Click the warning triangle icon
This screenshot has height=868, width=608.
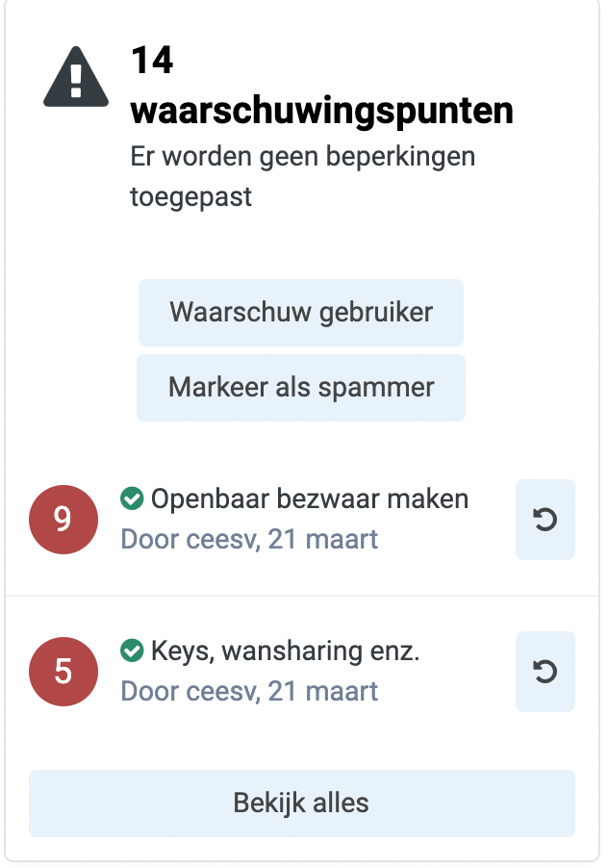(x=76, y=76)
